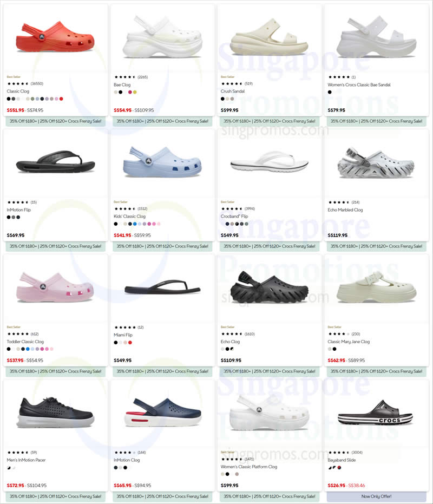Click Women's Crocs Classic Bae Sandal title
Viewport: 433px width, 504px height.
click(x=359, y=84)
